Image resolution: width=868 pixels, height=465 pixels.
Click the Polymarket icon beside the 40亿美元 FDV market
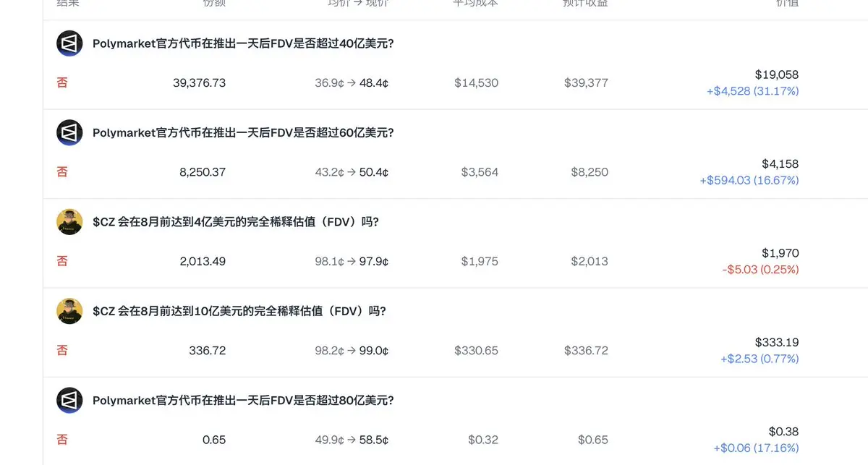(x=69, y=43)
